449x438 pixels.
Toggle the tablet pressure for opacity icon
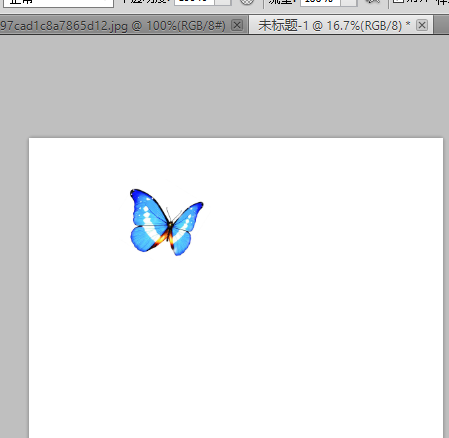click(247, 2)
